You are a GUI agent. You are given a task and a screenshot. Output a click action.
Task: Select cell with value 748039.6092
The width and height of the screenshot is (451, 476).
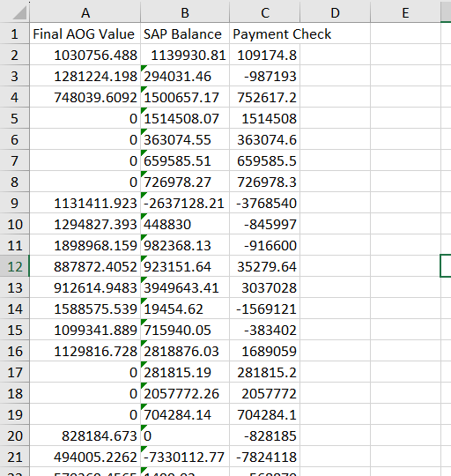coord(85,97)
